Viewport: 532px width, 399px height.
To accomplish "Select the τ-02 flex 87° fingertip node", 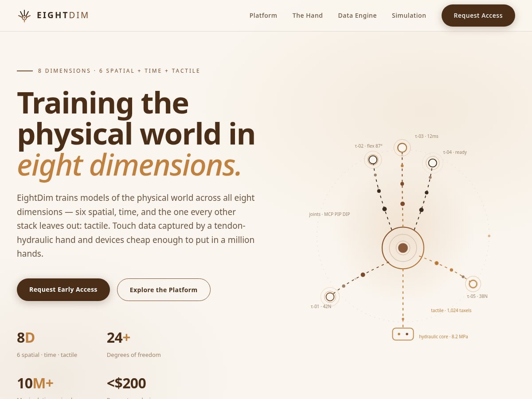I will (x=373, y=160).
